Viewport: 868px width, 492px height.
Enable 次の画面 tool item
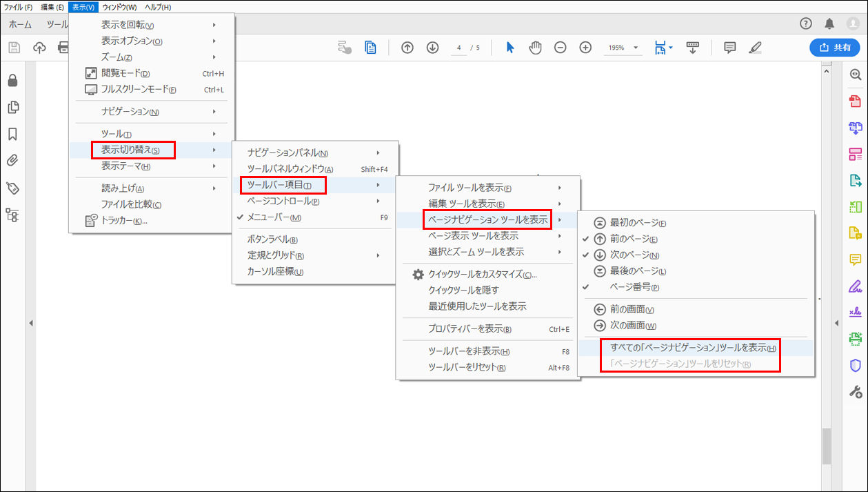pyautogui.click(x=696, y=326)
